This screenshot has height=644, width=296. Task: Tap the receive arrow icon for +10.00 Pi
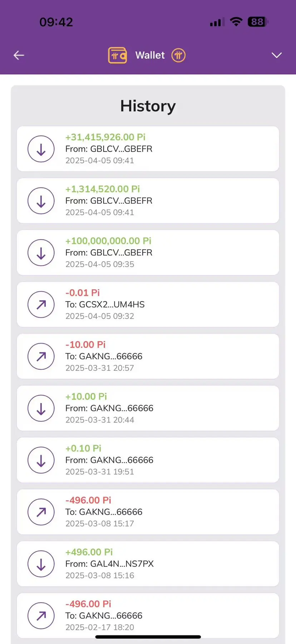tap(41, 408)
